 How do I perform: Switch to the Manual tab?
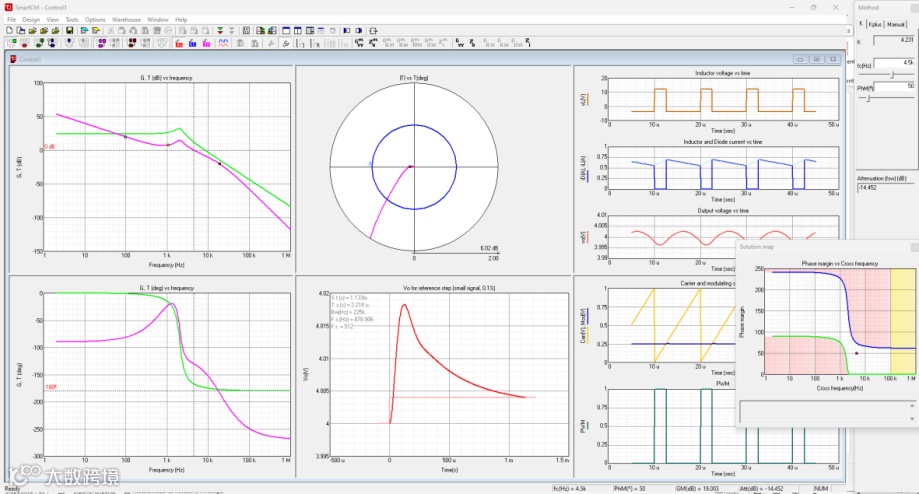pos(896,24)
